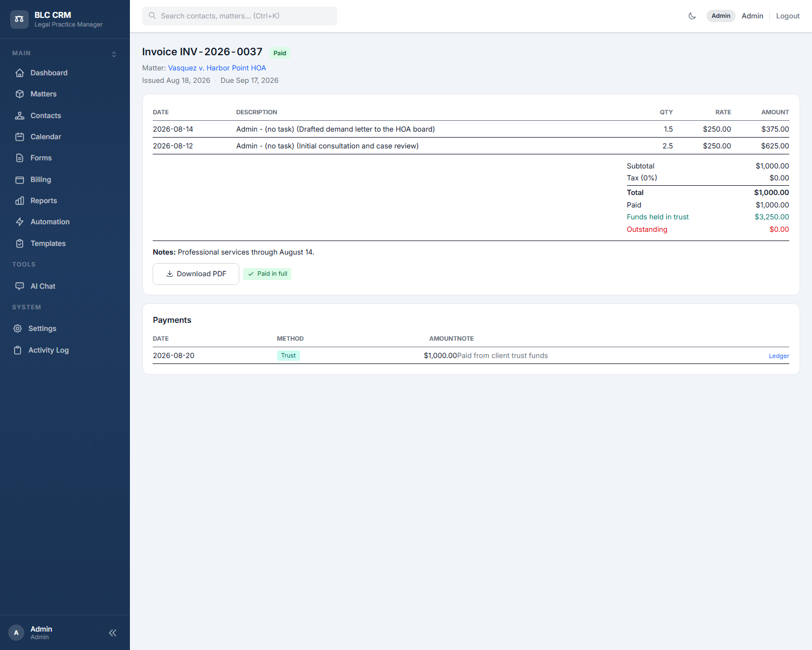Open the Vasquez v. Harbor Point HOA matter
The width and height of the screenshot is (812, 650).
217,68
